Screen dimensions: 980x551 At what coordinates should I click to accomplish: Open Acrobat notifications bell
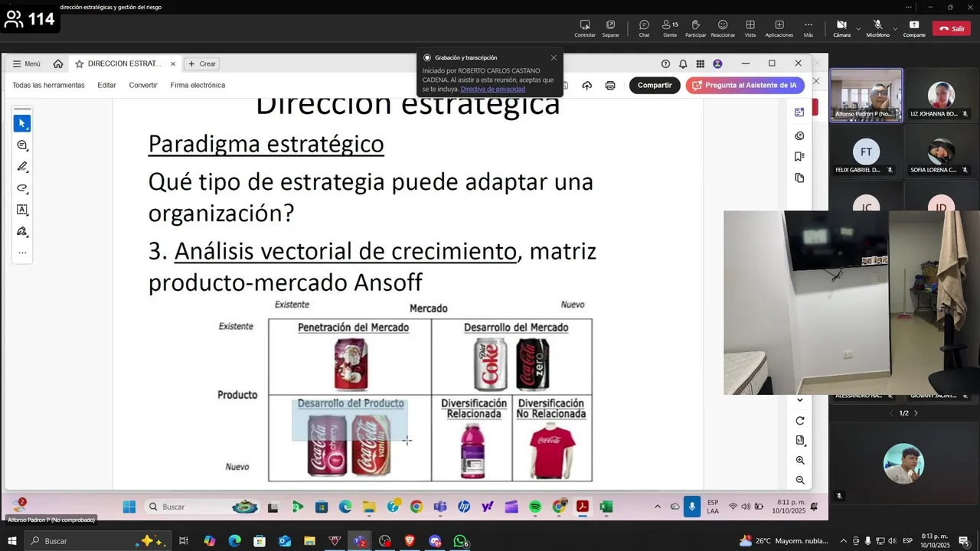pos(683,64)
